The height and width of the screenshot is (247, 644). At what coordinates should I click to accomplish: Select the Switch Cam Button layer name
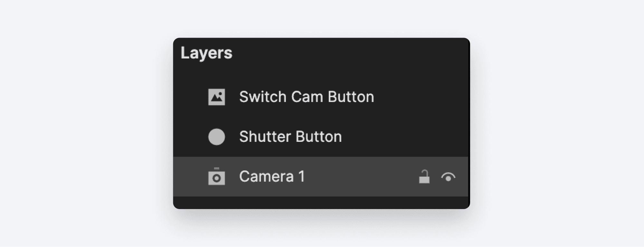click(x=307, y=97)
